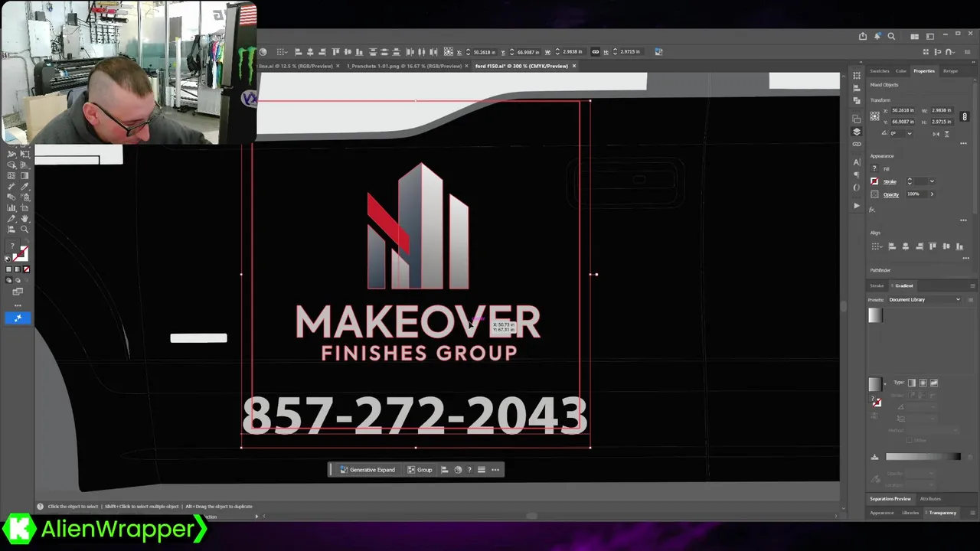Open the Actions play icon in the dock
Viewport: 980px width, 551px height.
tap(857, 206)
